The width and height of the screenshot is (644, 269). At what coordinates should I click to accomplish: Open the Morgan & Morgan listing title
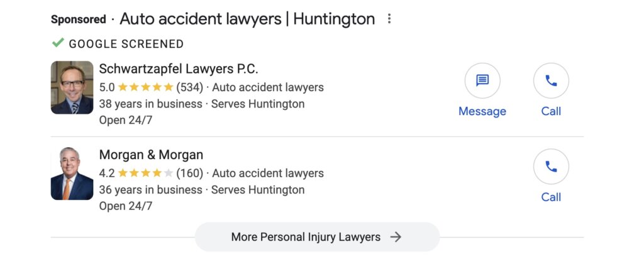tap(151, 155)
